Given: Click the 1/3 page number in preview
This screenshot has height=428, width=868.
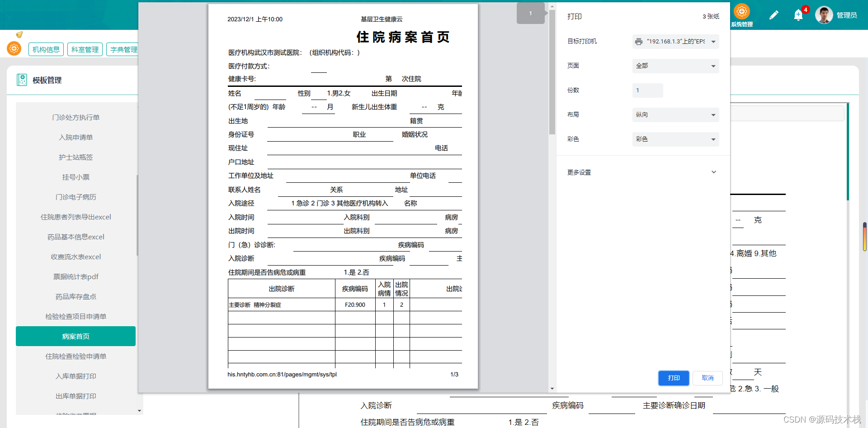Looking at the screenshot, I should [454, 375].
